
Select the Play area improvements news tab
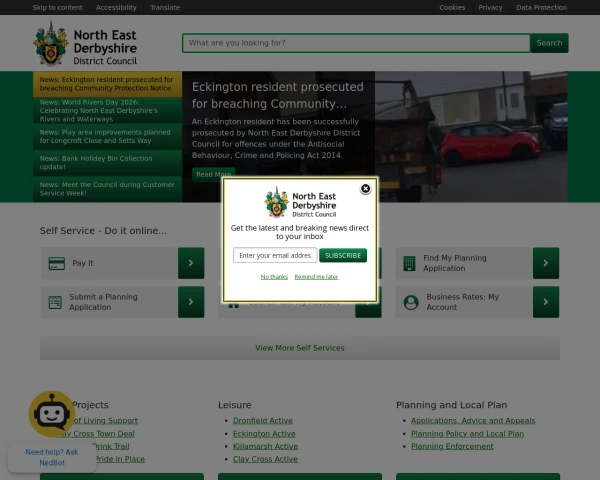click(x=108, y=136)
